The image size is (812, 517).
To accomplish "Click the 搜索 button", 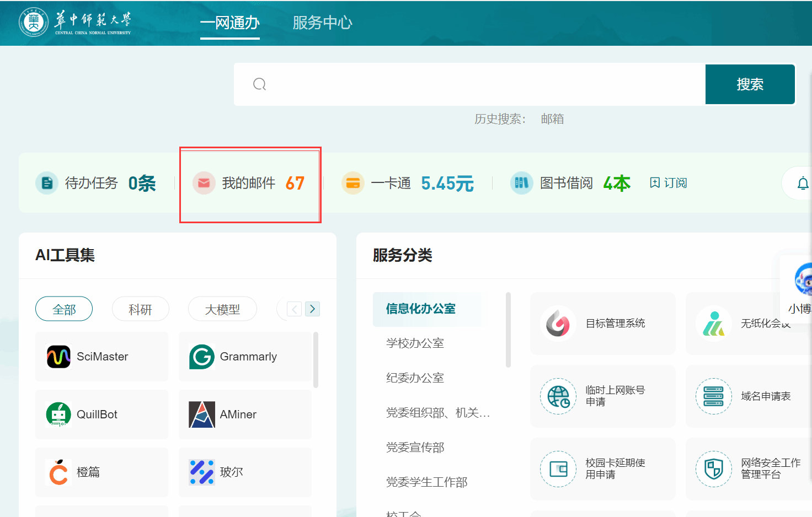I will tap(750, 84).
